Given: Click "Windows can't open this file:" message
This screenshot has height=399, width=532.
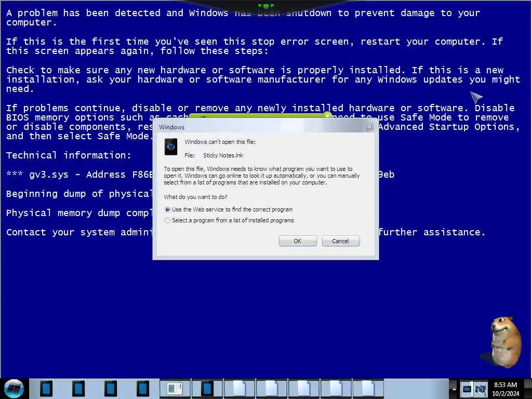Looking at the screenshot, I should click(220, 142).
